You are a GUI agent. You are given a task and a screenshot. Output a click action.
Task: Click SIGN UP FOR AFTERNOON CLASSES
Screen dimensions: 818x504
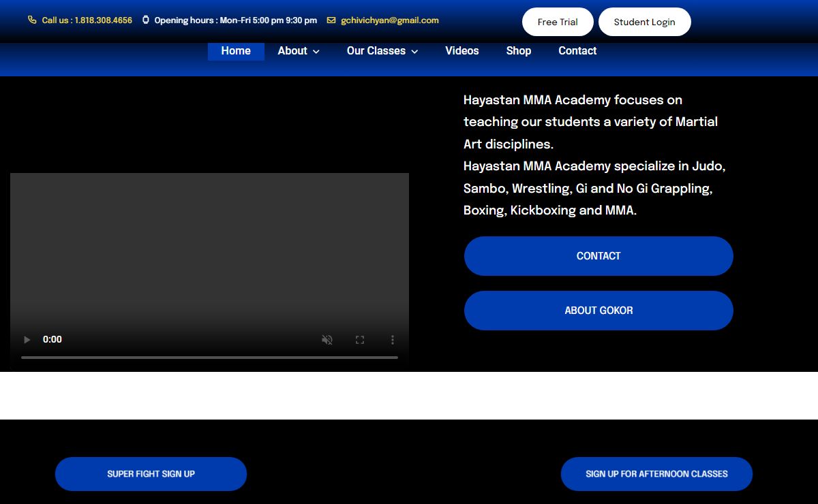[656, 474]
